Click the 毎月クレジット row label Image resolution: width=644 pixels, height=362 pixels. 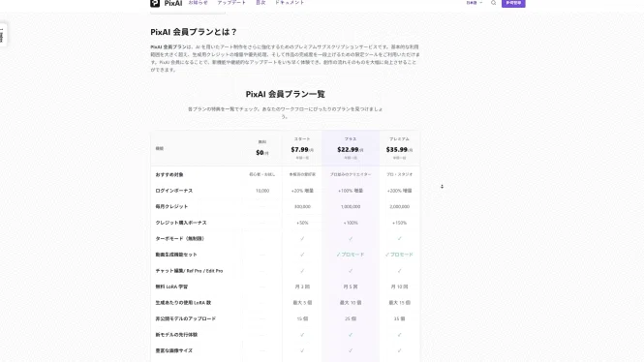point(171,207)
